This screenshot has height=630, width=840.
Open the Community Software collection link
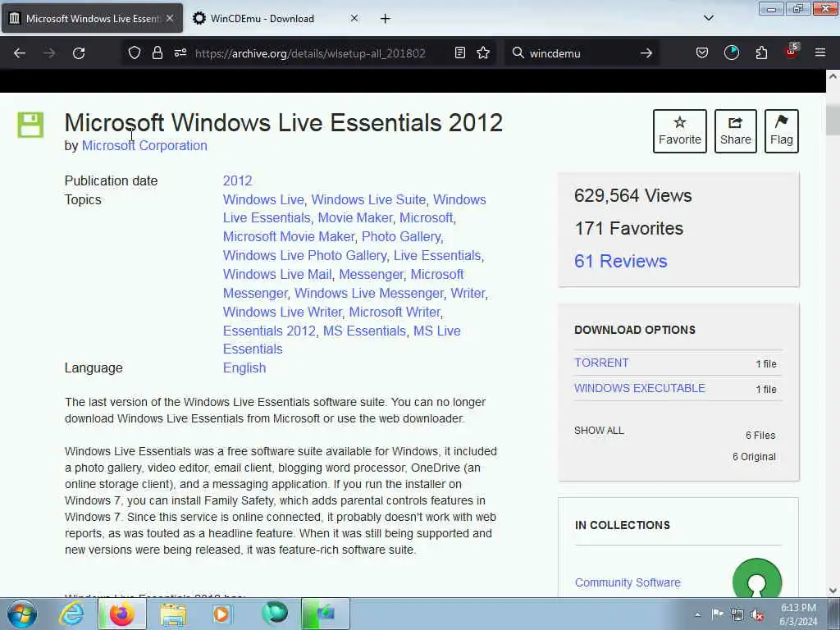tap(628, 582)
